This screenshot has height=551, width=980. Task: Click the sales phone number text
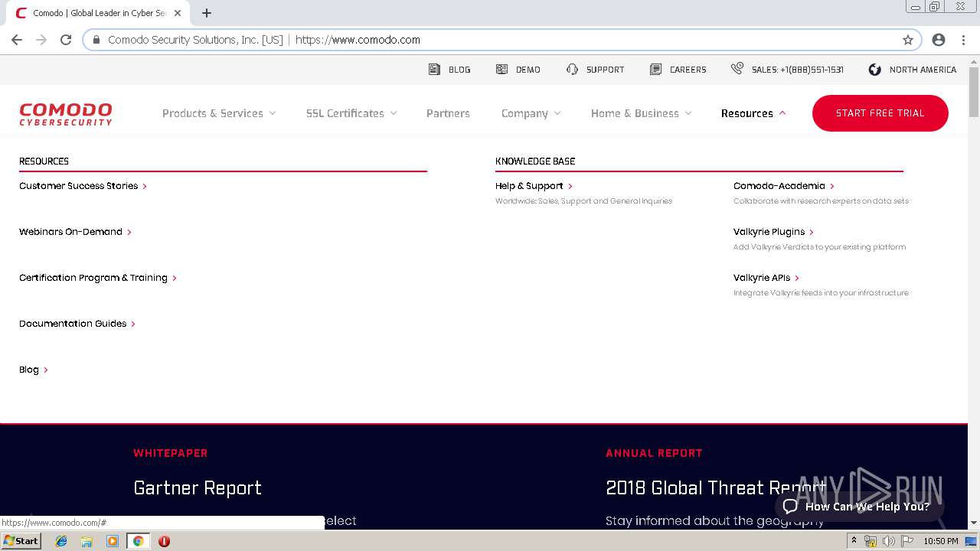click(x=798, y=70)
